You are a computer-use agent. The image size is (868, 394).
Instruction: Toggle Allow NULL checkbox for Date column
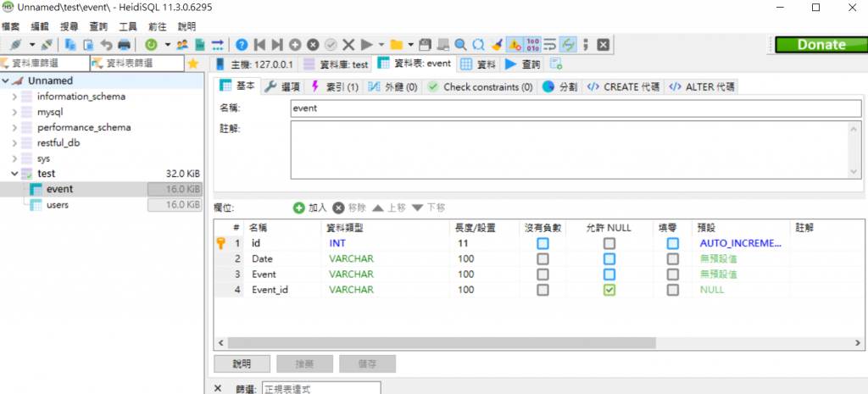(609, 259)
